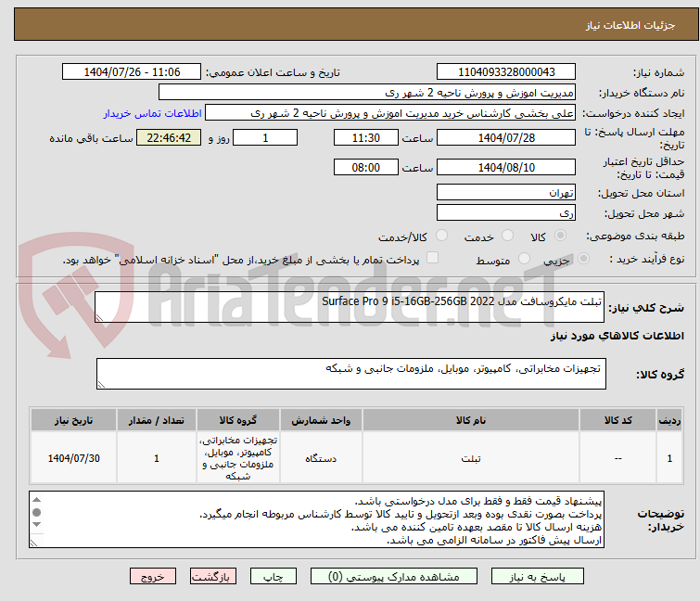The height and width of the screenshot is (601, 700).
Task: Click scroll up arrow in توضیحات خریدار box
Action: pyautogui.click(x=36, y=500)
